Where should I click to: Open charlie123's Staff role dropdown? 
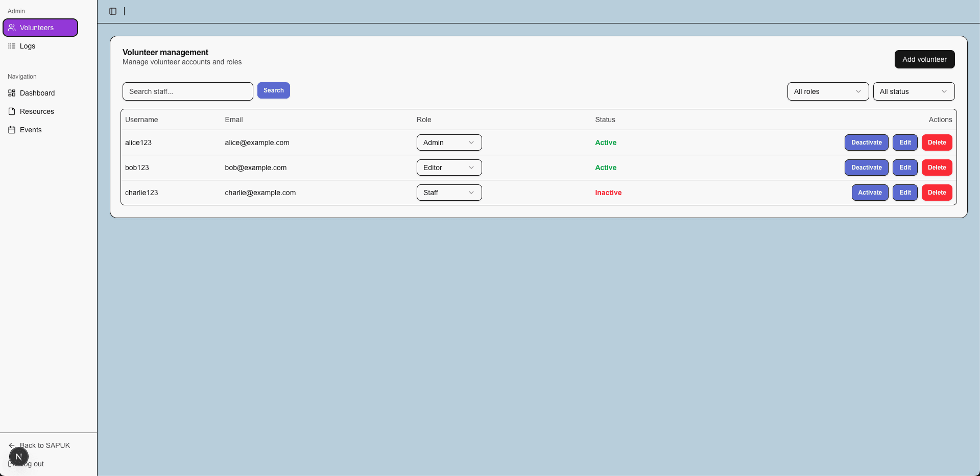pos(448,193)
